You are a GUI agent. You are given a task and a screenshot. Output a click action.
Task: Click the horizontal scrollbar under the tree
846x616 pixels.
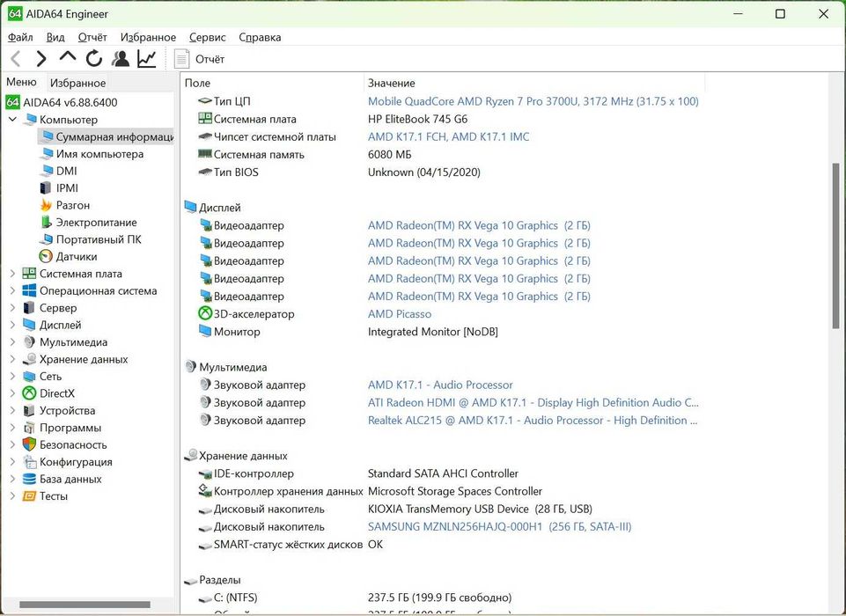tap(85, 605)
